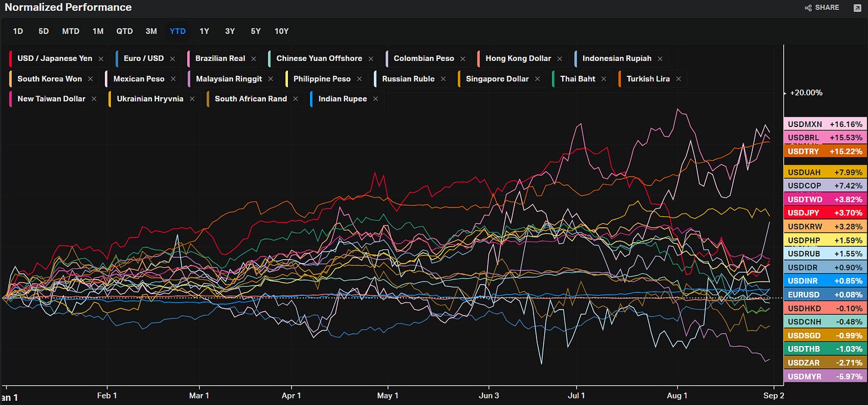This screenshot has width=868, height=405.
Task: Remove Hong Kong Dollar series
Action: coord(560,58)
